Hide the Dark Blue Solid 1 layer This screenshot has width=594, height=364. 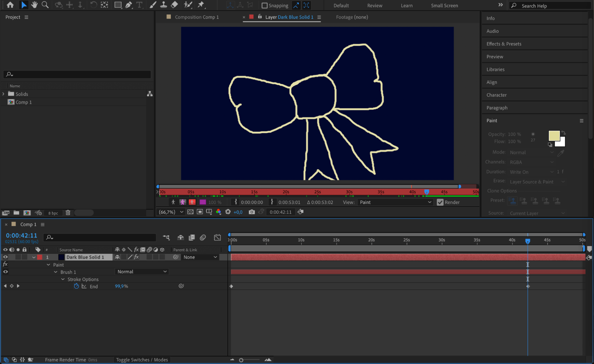pyautogui.click(x=5, y=257)
